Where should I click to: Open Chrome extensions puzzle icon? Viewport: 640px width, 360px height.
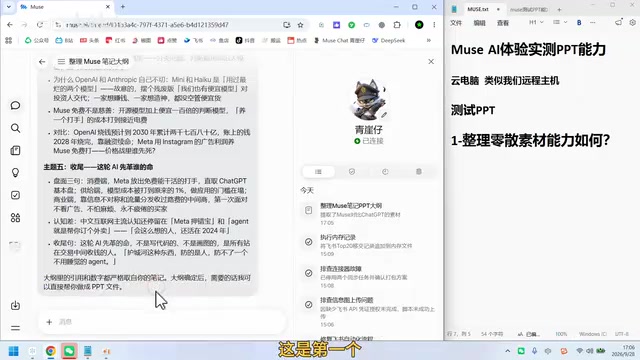pos(397,25)
